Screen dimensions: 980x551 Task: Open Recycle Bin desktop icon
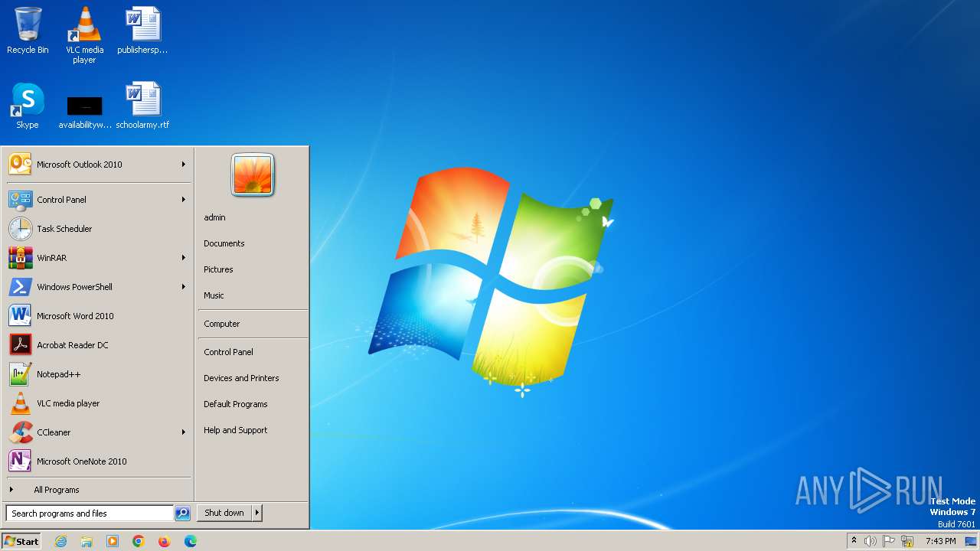click(x=28, y=31)
